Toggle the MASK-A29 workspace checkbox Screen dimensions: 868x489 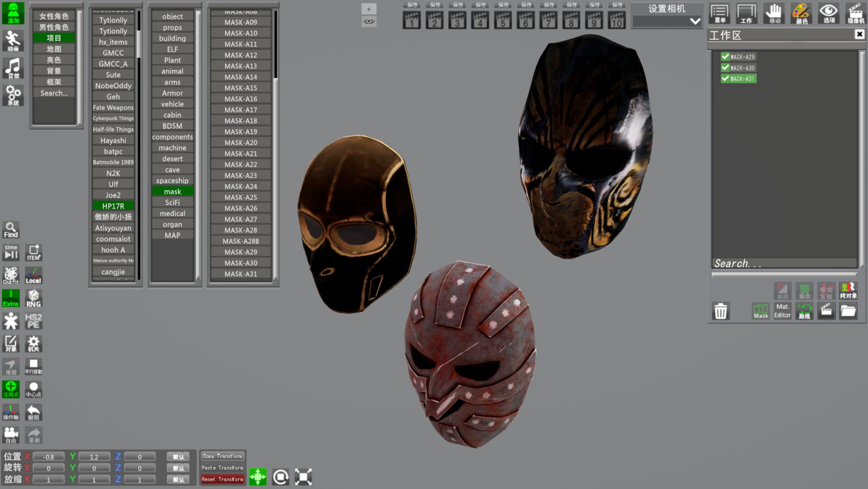(x=725, y=56)
